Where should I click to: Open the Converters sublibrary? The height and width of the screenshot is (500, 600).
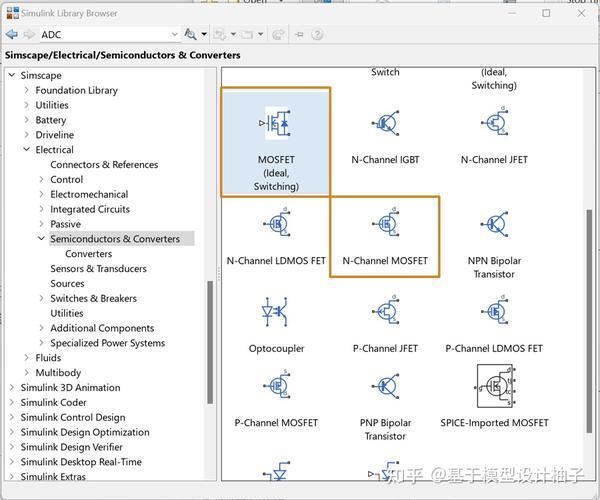88,254
